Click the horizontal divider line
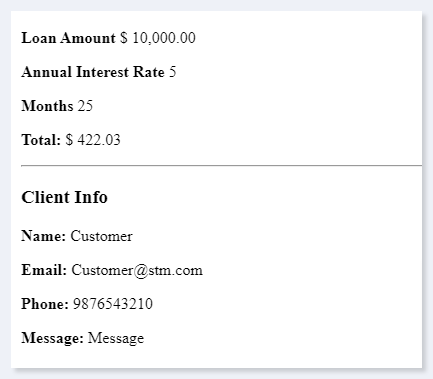The height and width of the screenshot is (379, 433). coord(222,165)
